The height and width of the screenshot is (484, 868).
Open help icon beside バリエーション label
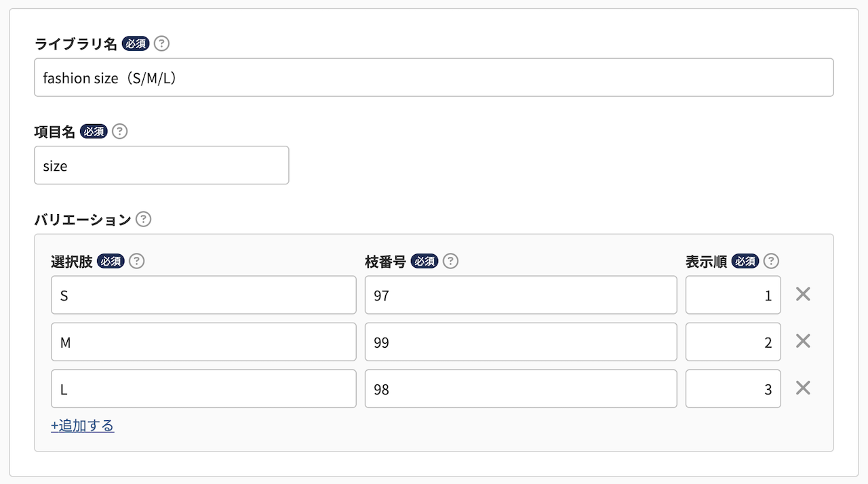143,220
